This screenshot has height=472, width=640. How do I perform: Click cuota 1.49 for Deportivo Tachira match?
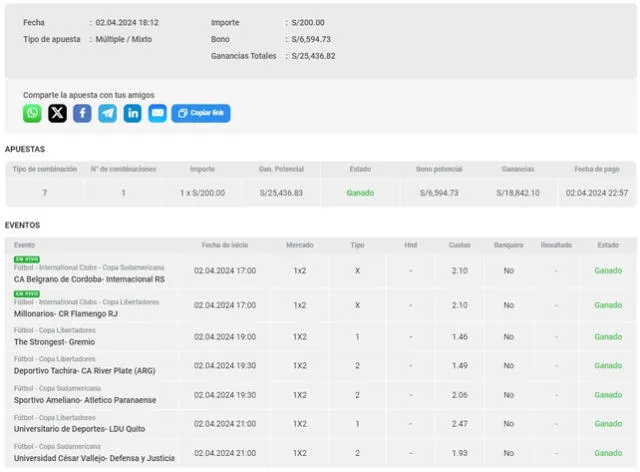pos(460,365)
